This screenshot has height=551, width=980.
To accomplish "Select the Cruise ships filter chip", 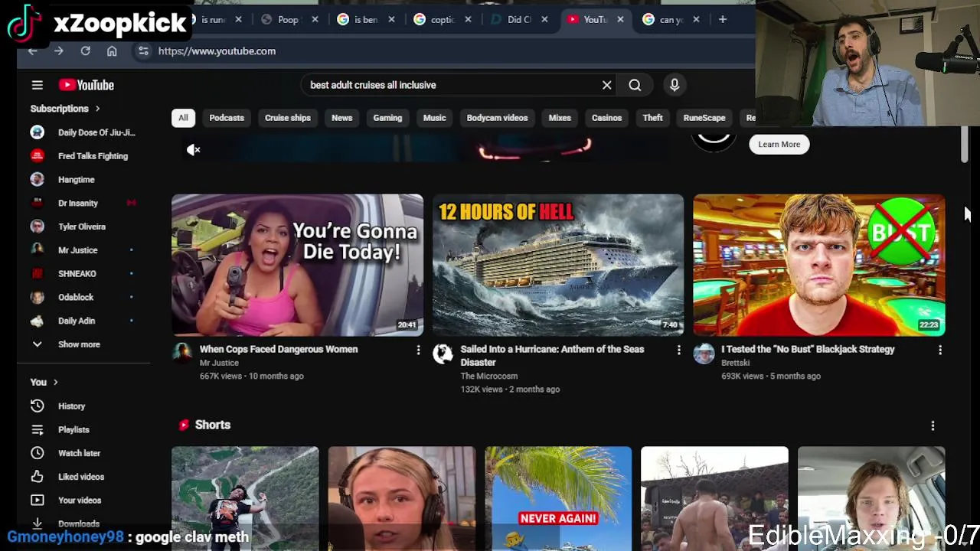I will point(288,118).
